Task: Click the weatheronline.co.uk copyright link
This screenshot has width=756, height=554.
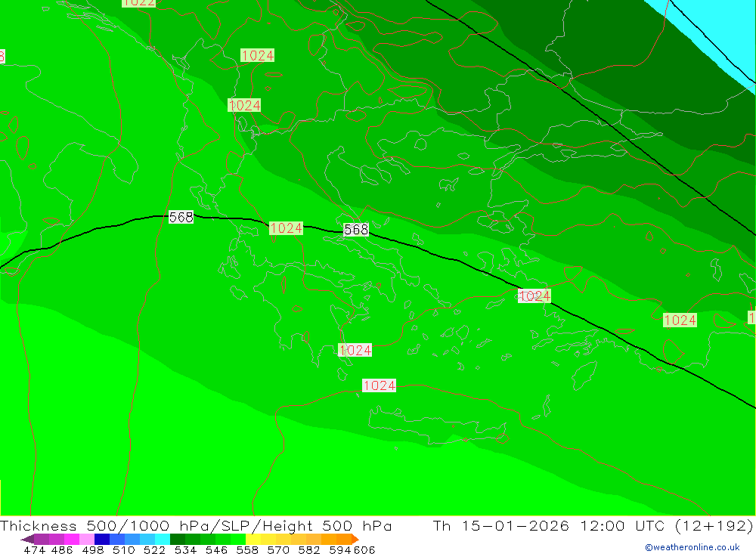Action: [692, 547]
